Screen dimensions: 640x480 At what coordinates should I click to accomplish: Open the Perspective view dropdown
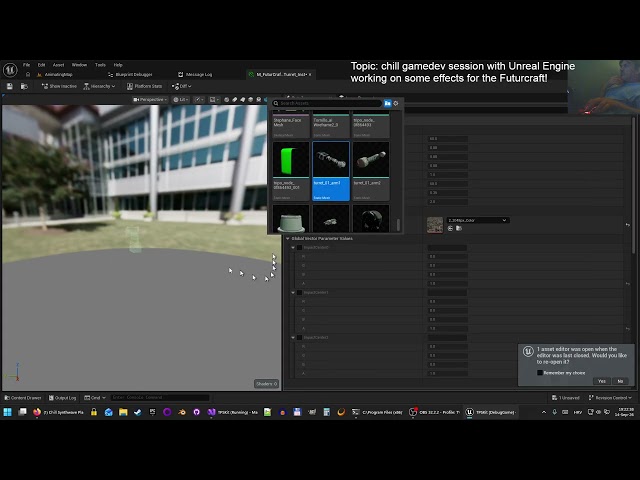tap(150, 100)
